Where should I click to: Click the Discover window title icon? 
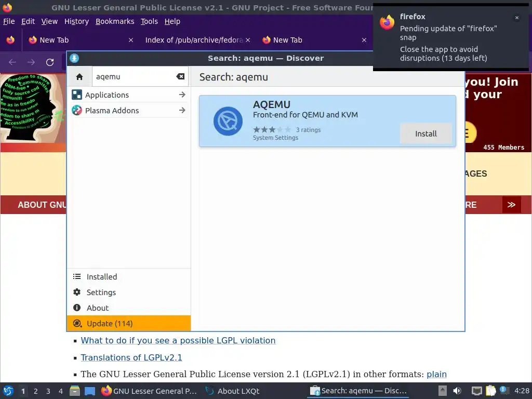tap(74, 58)
